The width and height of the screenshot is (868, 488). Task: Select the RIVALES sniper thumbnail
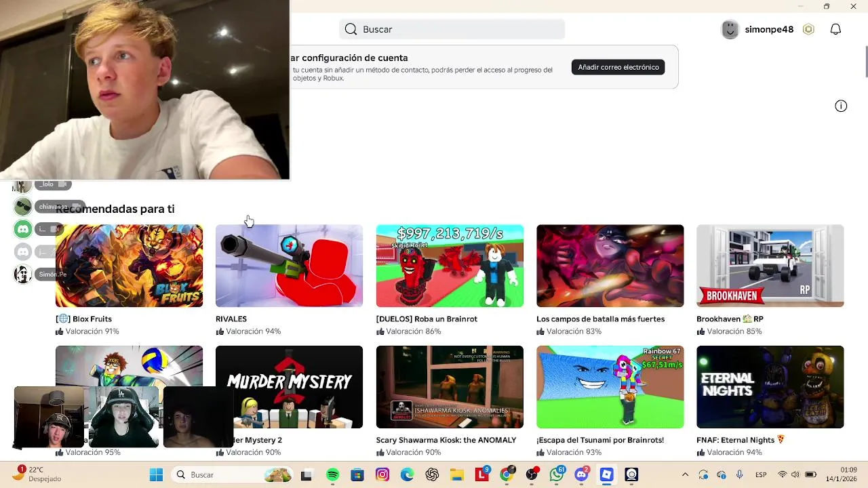289,266
